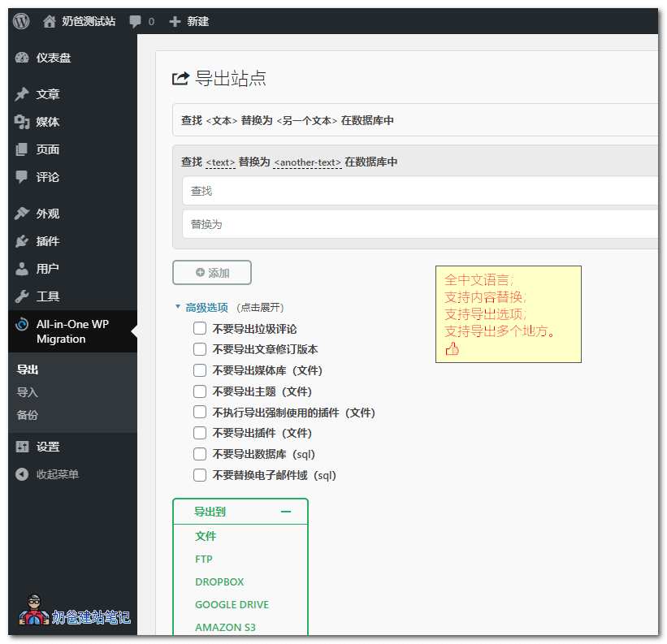Click the 外观 appearance icon

coord(20,213)
